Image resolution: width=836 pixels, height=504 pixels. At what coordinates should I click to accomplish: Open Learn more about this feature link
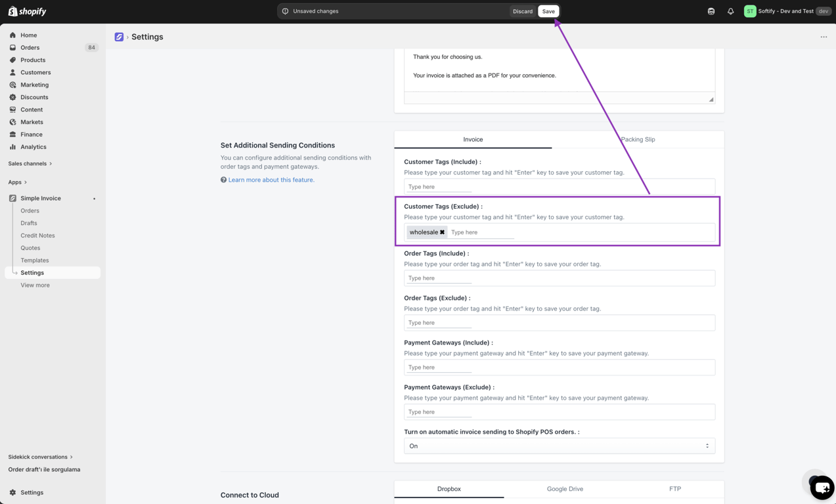click(271, 180)
